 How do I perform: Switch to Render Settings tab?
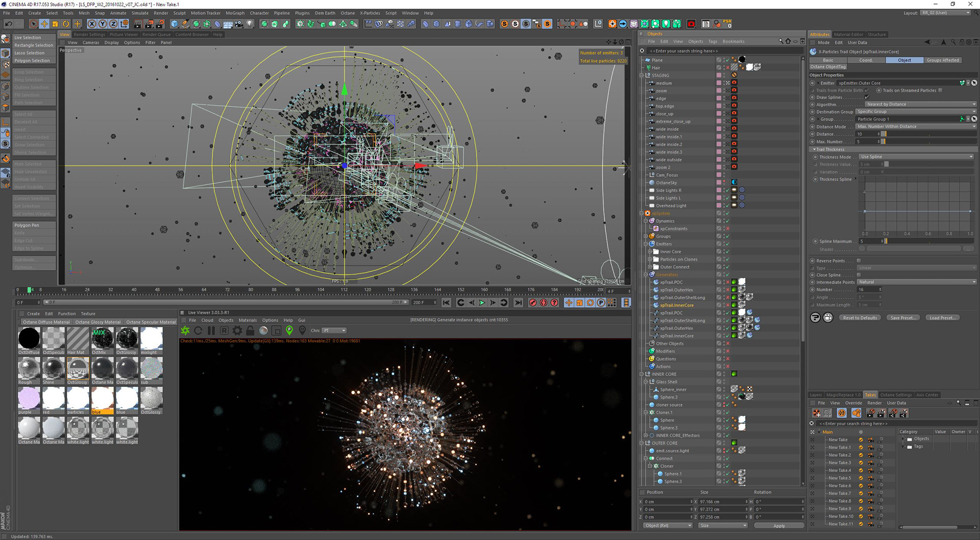(89, 34)
